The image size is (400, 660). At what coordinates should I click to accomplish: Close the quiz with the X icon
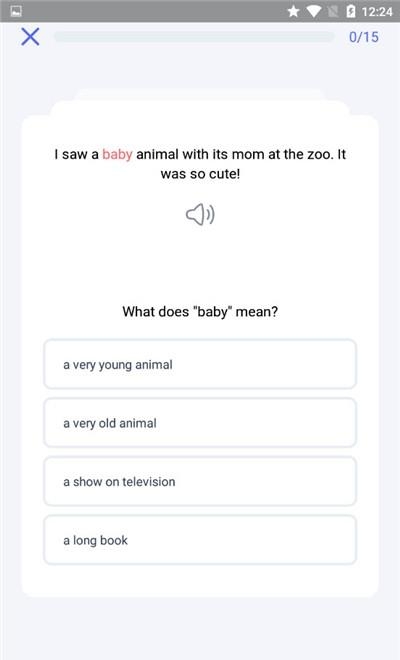[30, 37]
